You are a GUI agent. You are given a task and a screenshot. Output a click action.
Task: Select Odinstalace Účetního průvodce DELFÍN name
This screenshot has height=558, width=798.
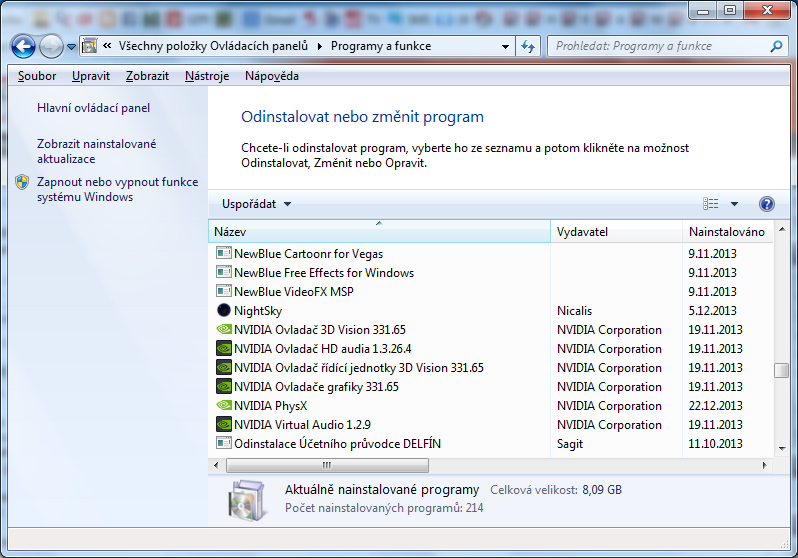[x=337, y=443]
